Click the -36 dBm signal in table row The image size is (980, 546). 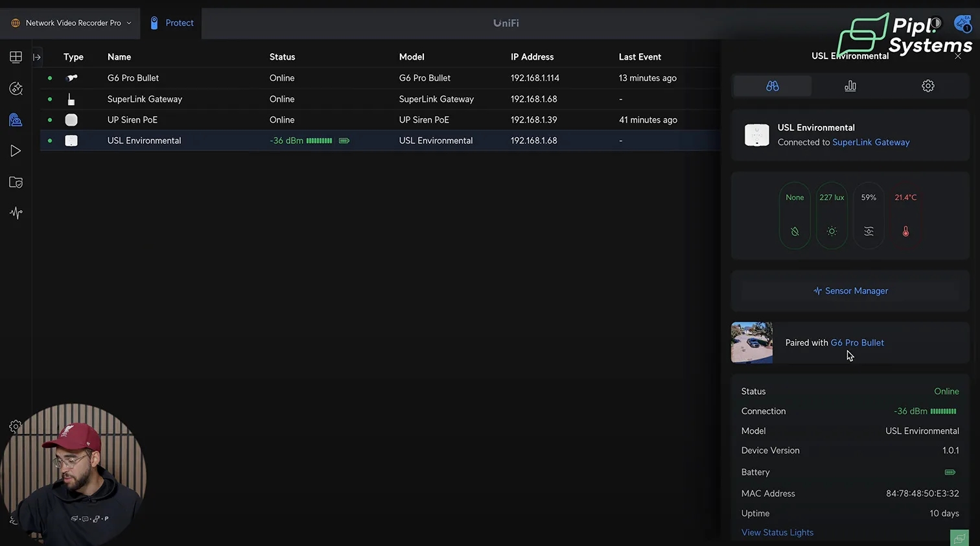pyautogui.click(x=301, y=141)
